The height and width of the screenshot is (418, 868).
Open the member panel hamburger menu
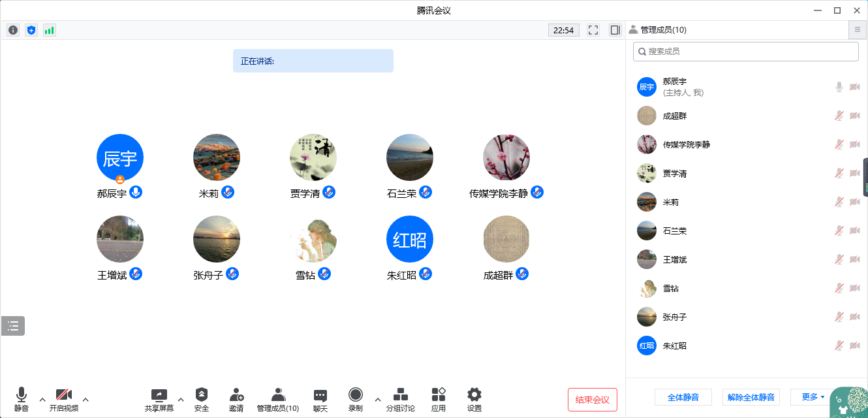point(858,29)
